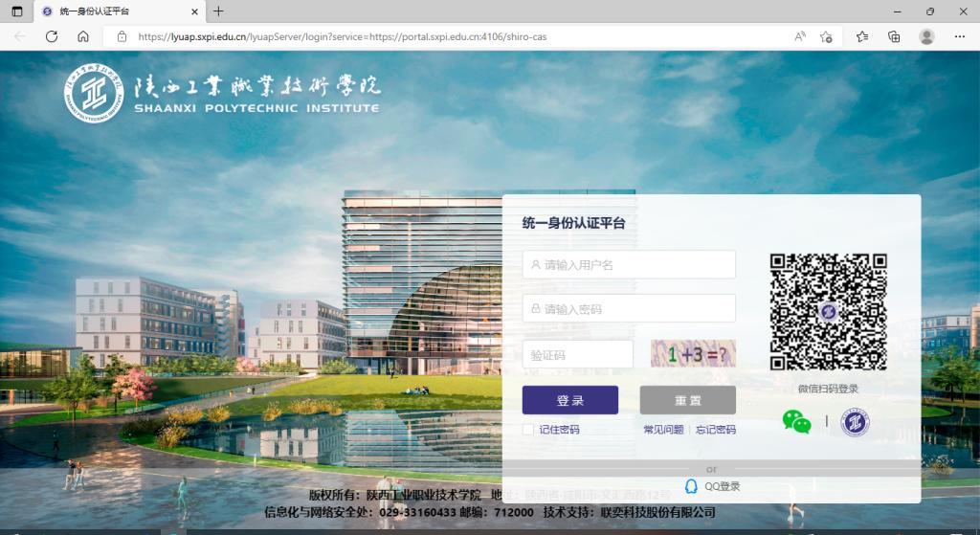This screenshot has width=980, height=535.
Task: Open the browser settings and more menu
Action: 958,36
